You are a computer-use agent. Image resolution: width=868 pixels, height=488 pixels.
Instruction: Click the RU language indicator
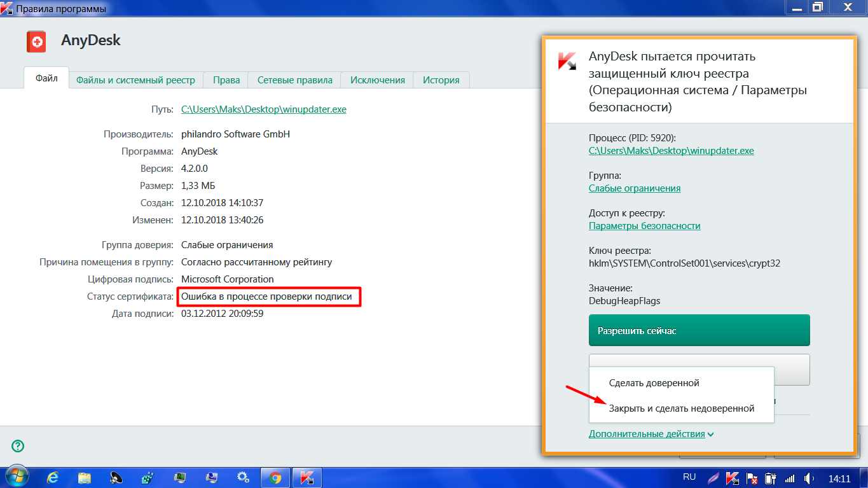point(689,477)
